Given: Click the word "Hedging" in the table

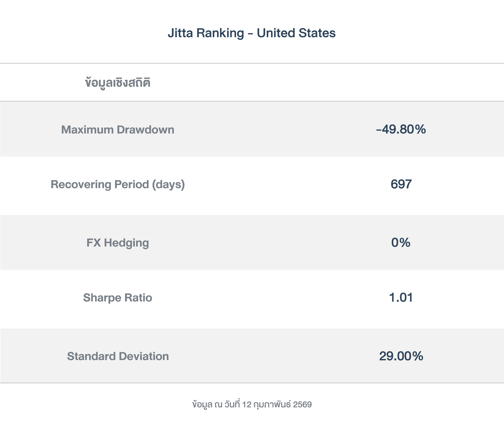Looking at the screenshot, I should click(126, 243).
